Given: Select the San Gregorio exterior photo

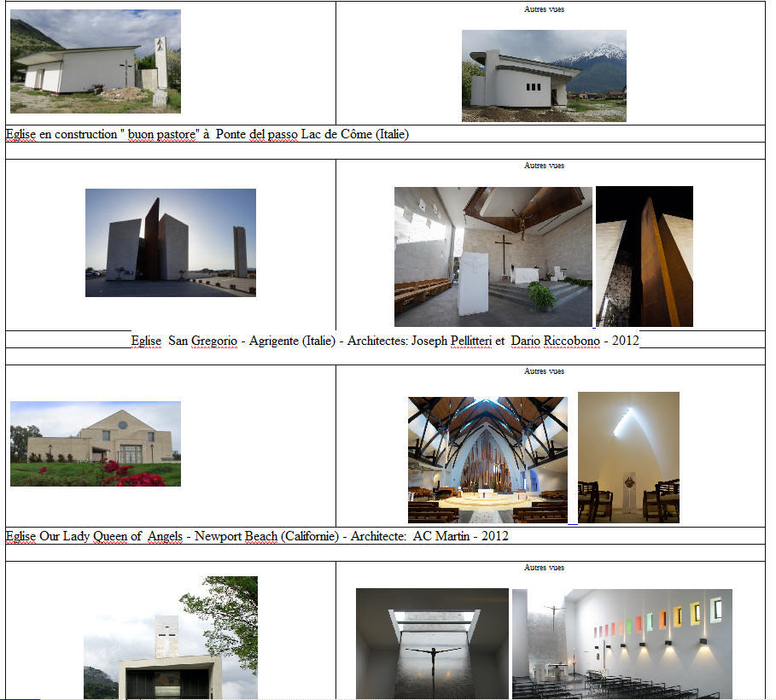Looking at the screenshot, I should coord(171,242).
